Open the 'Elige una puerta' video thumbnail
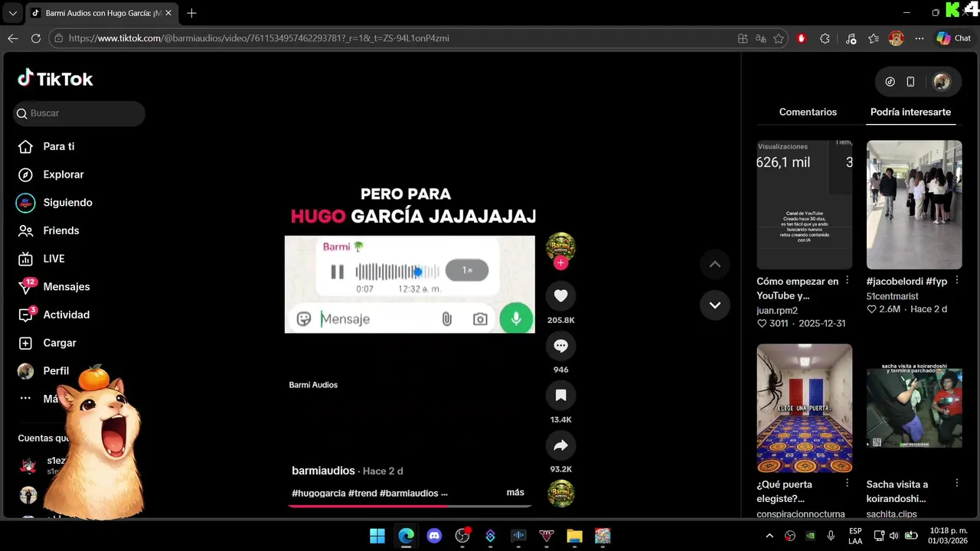This screenshot has height=551, width=980. click(804, 408)
